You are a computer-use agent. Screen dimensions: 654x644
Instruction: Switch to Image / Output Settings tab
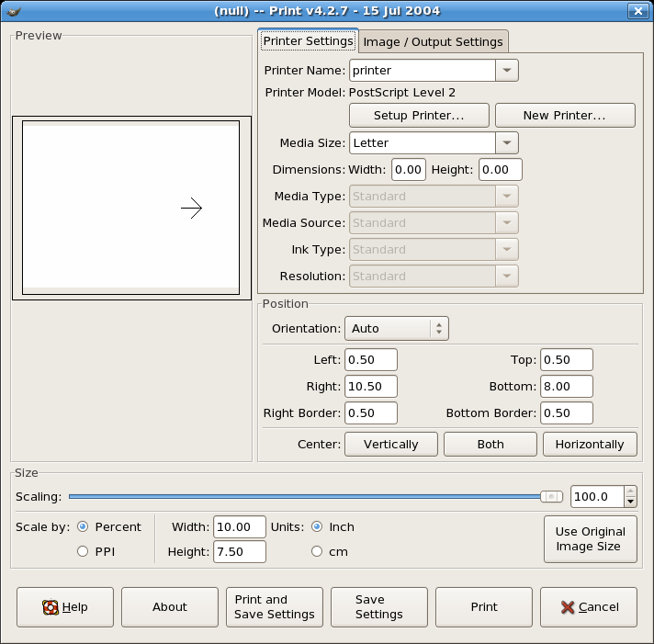point(433,41)
